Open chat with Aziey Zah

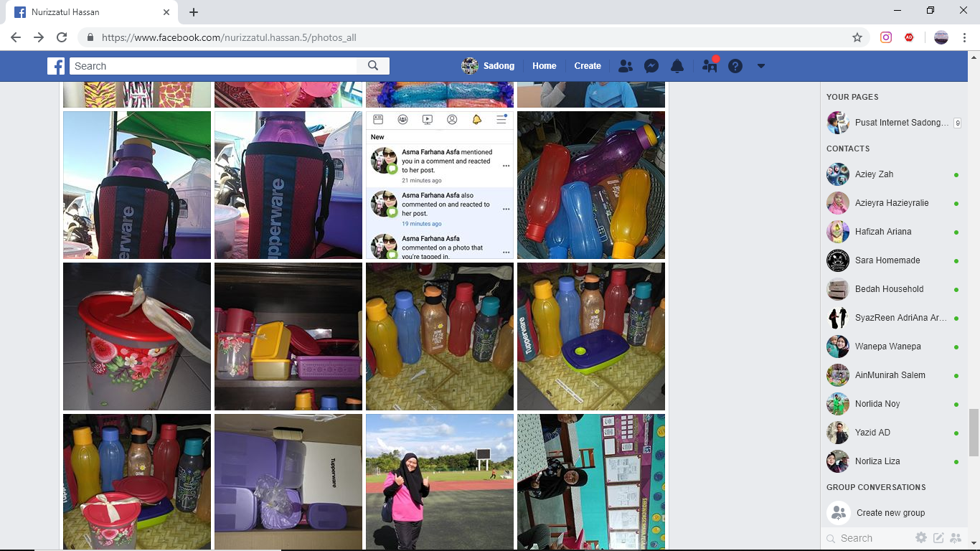(x=874, y=174)
